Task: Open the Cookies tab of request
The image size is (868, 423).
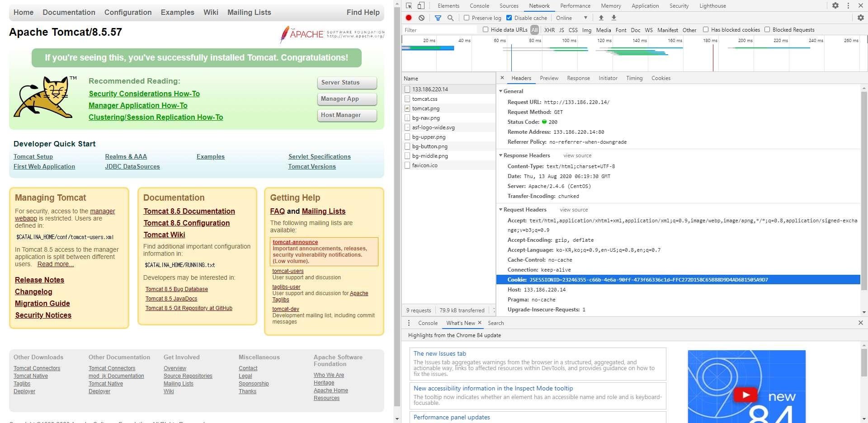Action: (661, 78)
